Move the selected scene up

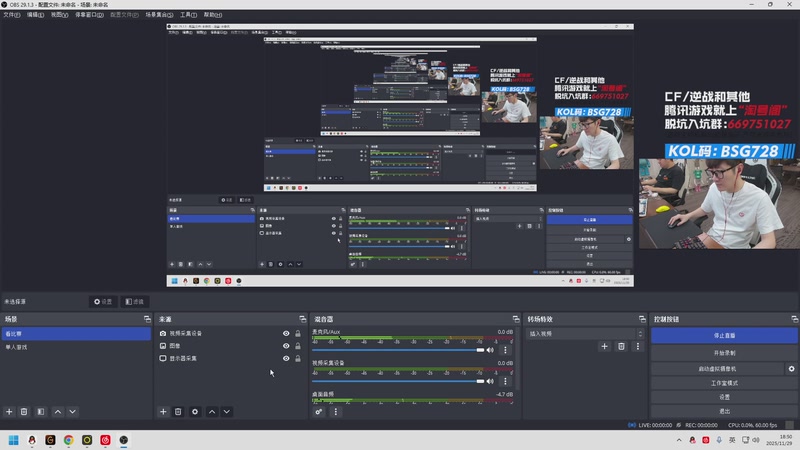pos(58,411)
